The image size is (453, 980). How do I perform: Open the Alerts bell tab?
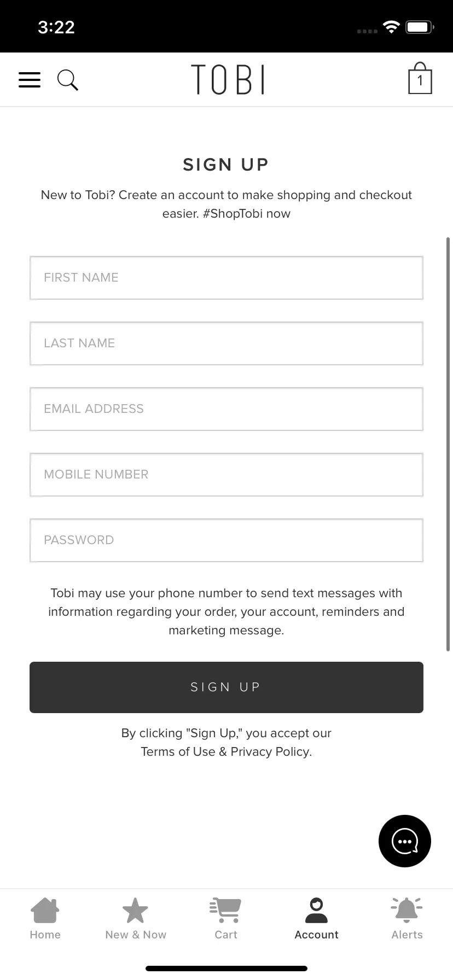(407, 919)
